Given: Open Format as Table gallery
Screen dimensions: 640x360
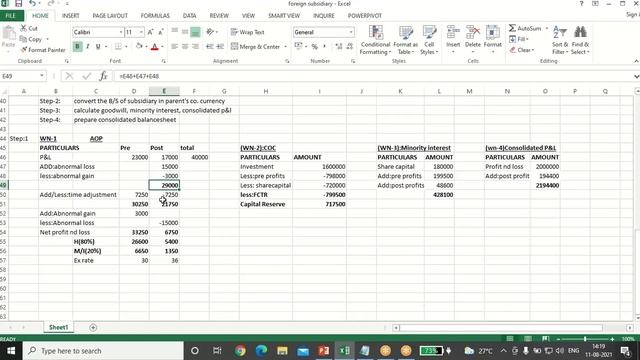Looking at the screenshot, I should point(405,40).
